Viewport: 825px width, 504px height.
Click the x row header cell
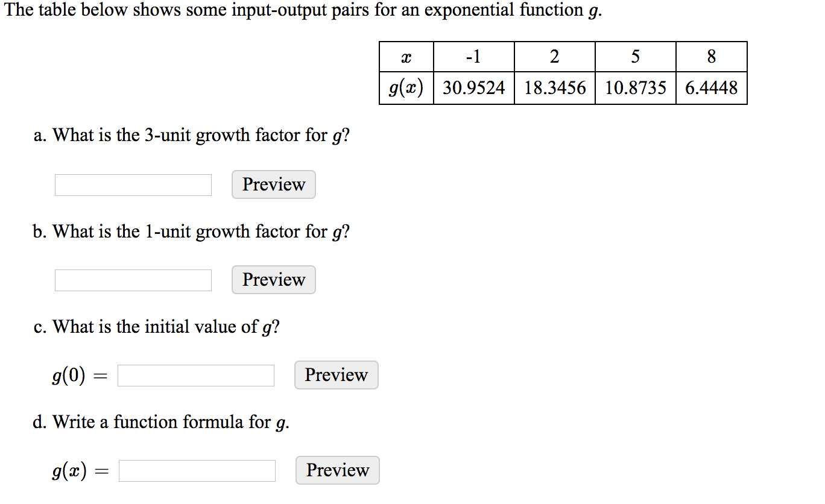point(406,57)
